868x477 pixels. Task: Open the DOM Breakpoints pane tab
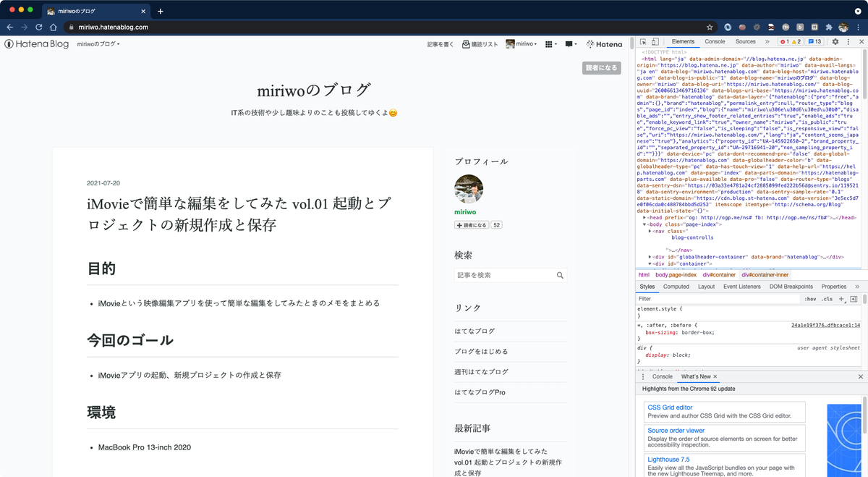pos(791,287)
